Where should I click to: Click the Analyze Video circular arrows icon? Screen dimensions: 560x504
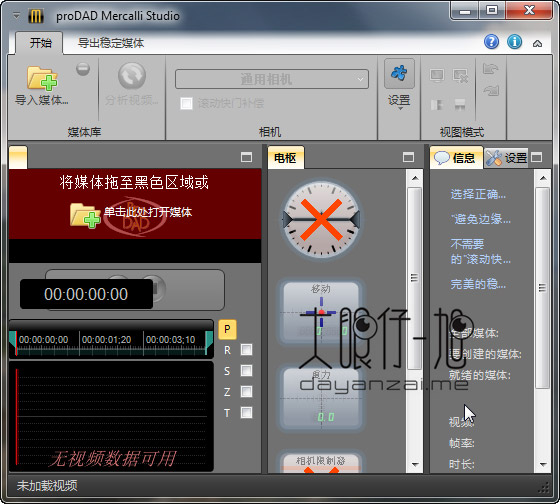point(132,75)
